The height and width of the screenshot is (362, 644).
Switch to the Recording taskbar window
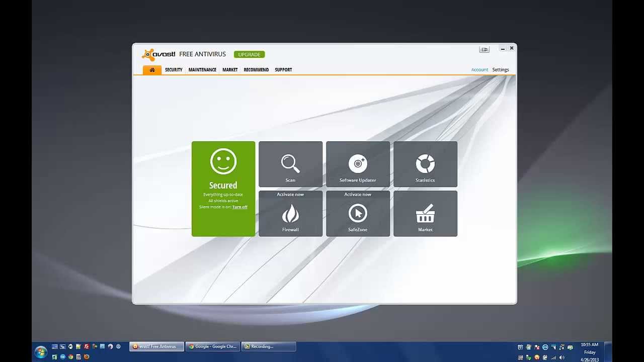pos(269,346)
